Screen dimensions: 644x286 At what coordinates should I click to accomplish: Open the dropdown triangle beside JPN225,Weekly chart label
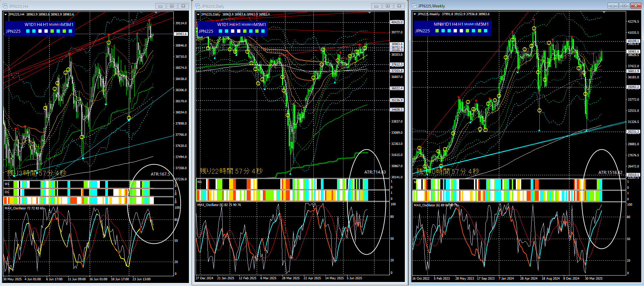click(x=415, y=14)
